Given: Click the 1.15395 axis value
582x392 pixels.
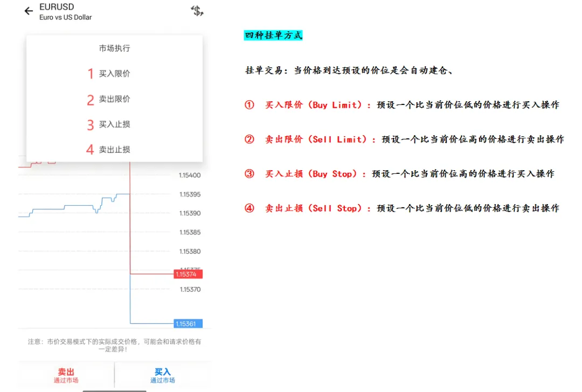Looking at the screenshot, I should pyautogui.click(x=190, y=194).
